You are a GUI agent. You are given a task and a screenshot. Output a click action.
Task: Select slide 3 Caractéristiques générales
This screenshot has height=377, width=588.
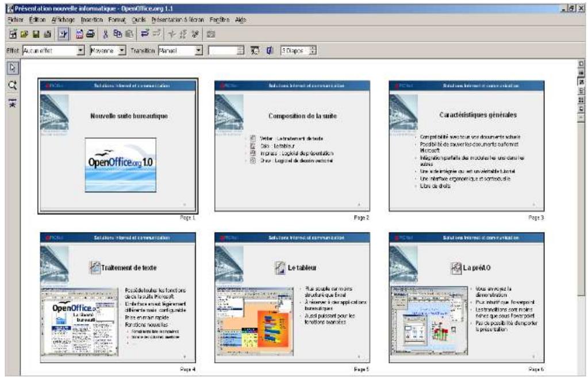tap(467, 146)
